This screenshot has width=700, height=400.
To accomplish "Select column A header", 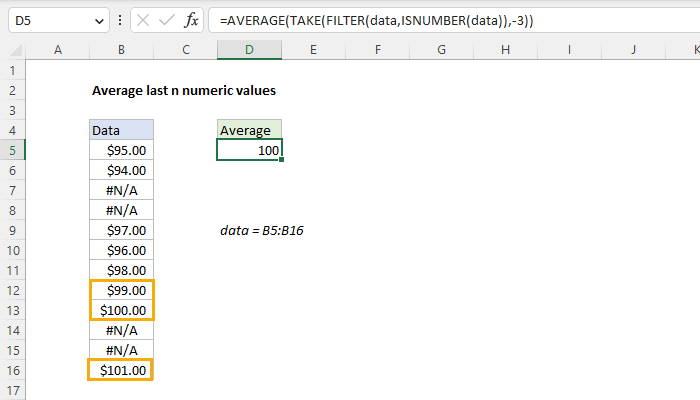I will point(58,50).
